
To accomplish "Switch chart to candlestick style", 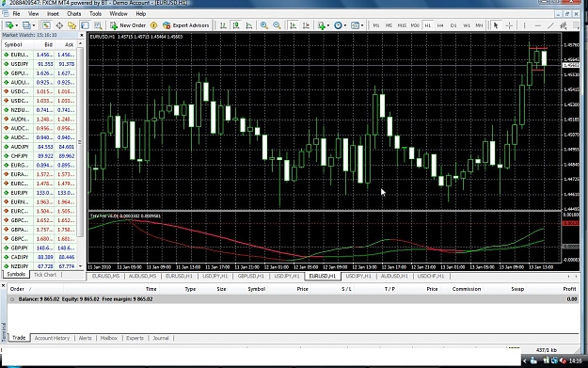I will click(236, 25).
